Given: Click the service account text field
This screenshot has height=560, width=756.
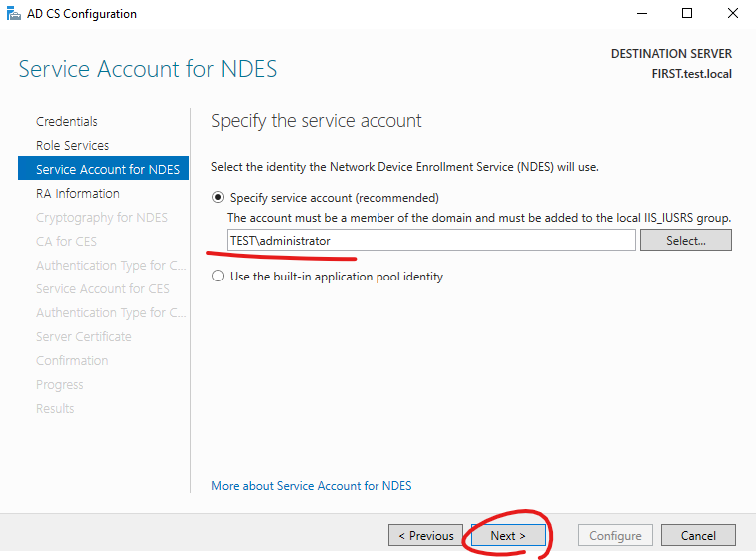Looking at the screenshot, I should coord(431,240).
